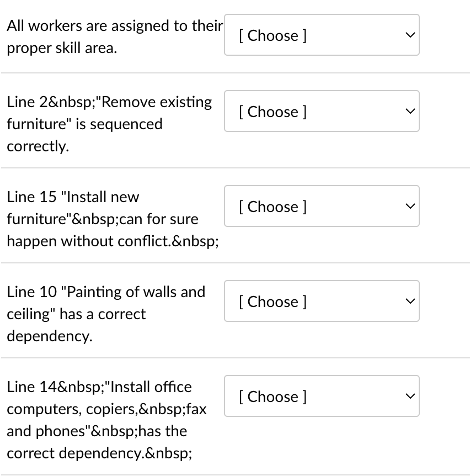
Task: Click the chevron arrow on the Line 15 dropdown
Action: point(409,206)
